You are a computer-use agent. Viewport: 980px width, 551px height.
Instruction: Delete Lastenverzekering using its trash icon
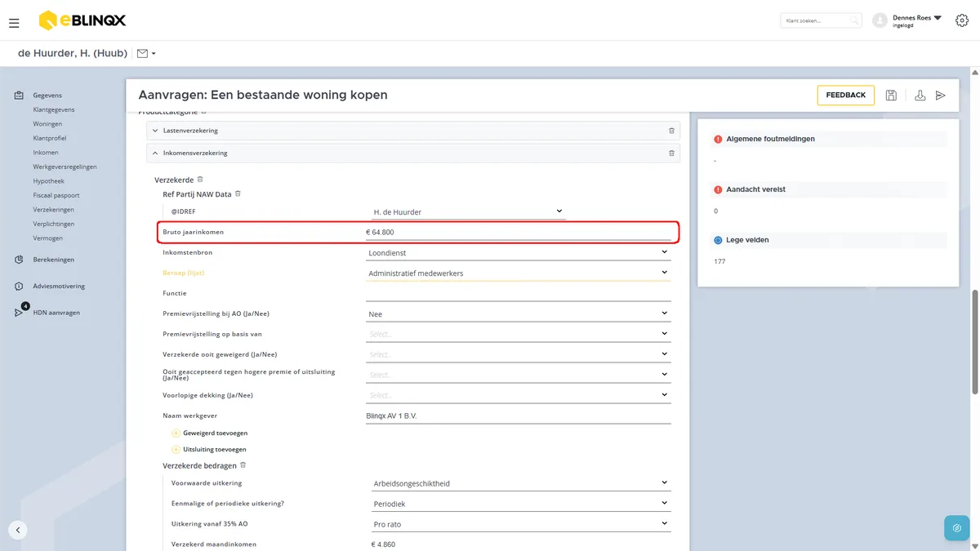671,131
